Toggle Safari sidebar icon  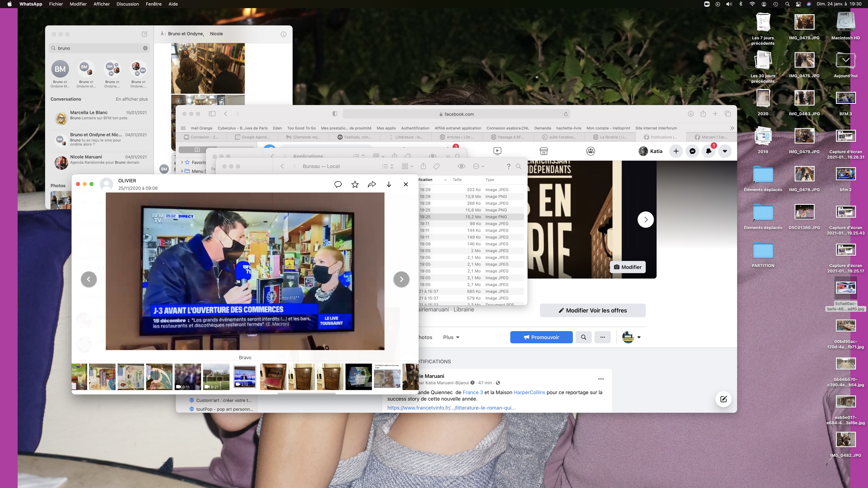tap(212, 114)
